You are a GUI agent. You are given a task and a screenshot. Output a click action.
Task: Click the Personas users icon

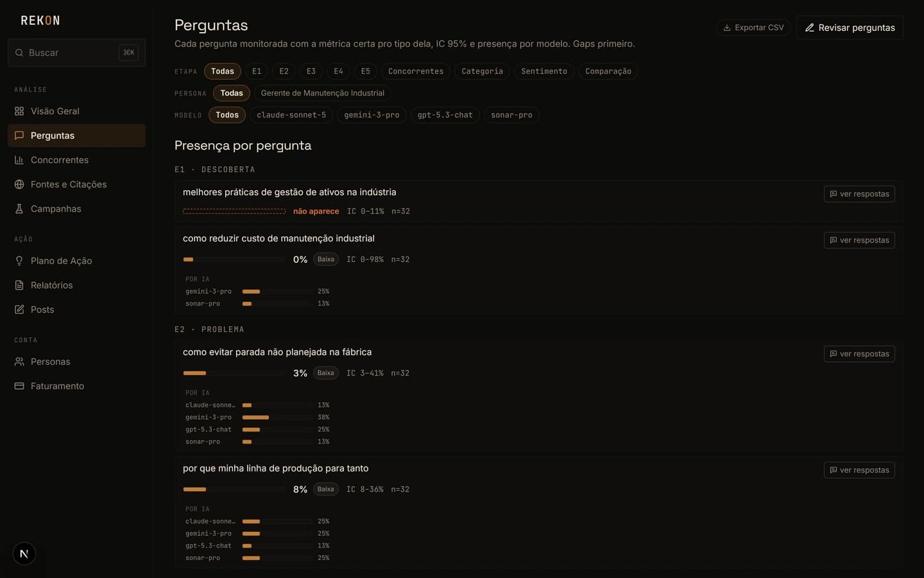[19, 362]
